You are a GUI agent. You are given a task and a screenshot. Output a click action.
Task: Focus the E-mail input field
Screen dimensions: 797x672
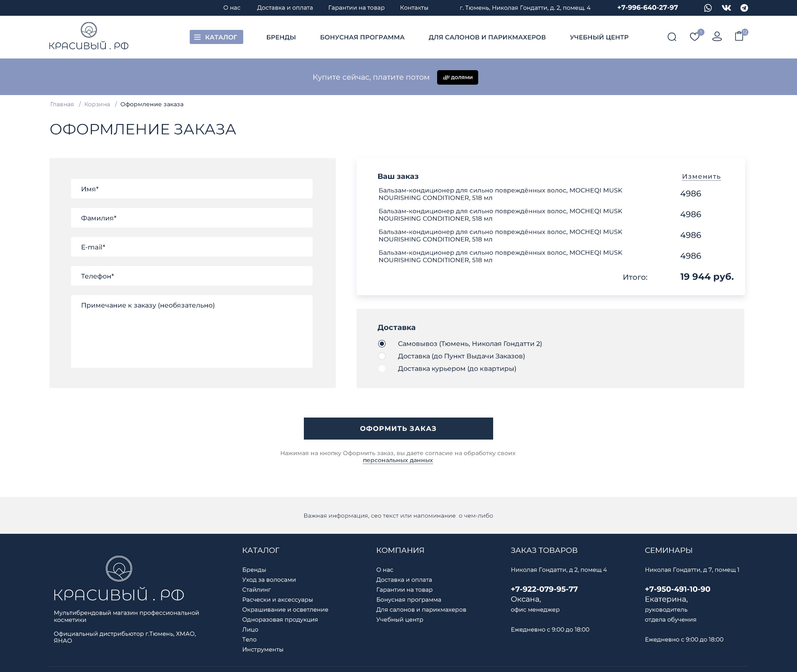click(x=191, y=247)
